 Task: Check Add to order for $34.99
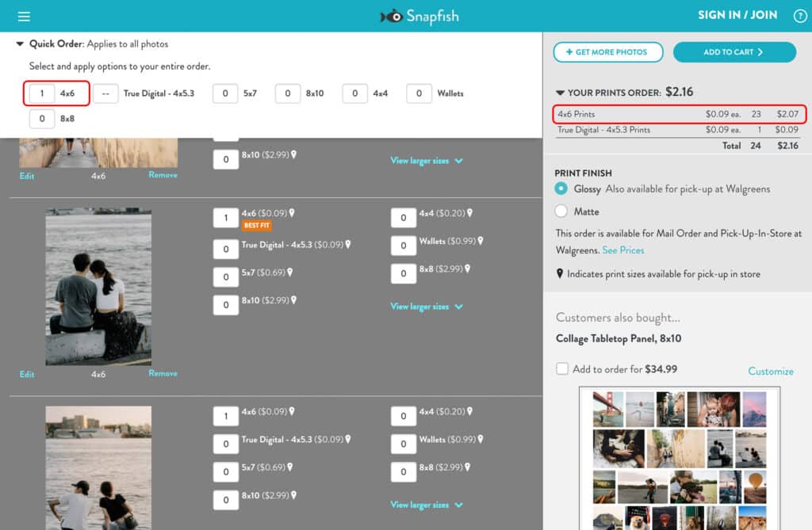click(562, 368)
